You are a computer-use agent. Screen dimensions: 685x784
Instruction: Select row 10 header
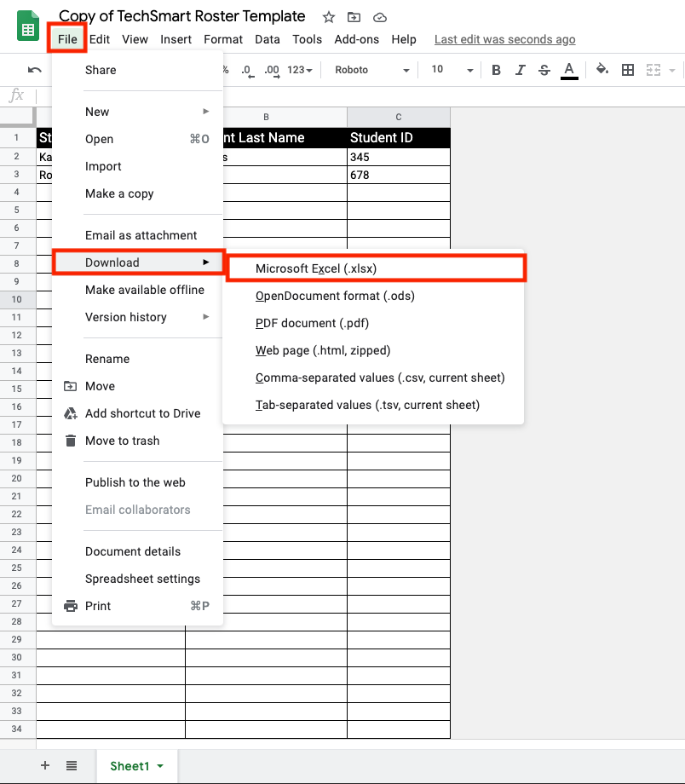tap(17, 299)
